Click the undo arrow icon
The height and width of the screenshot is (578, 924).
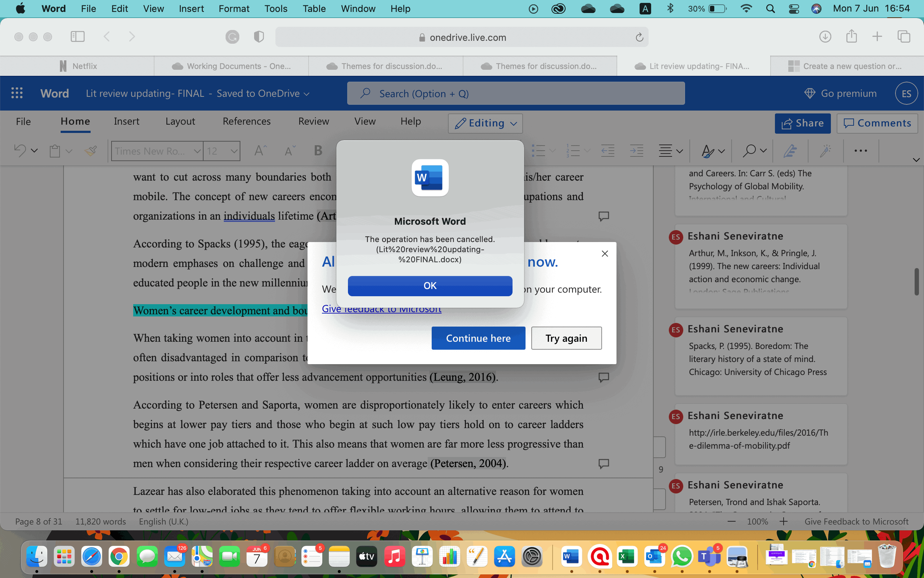tap(20, 151)
